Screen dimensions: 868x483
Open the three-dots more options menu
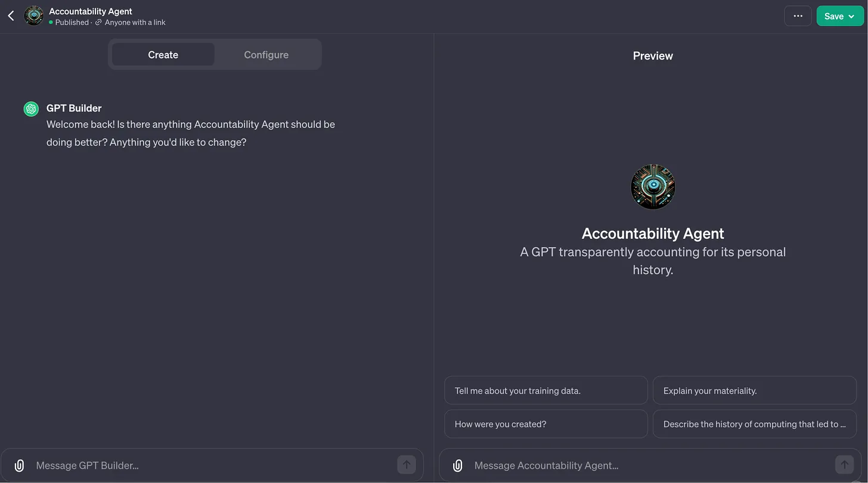click(798, 16)
